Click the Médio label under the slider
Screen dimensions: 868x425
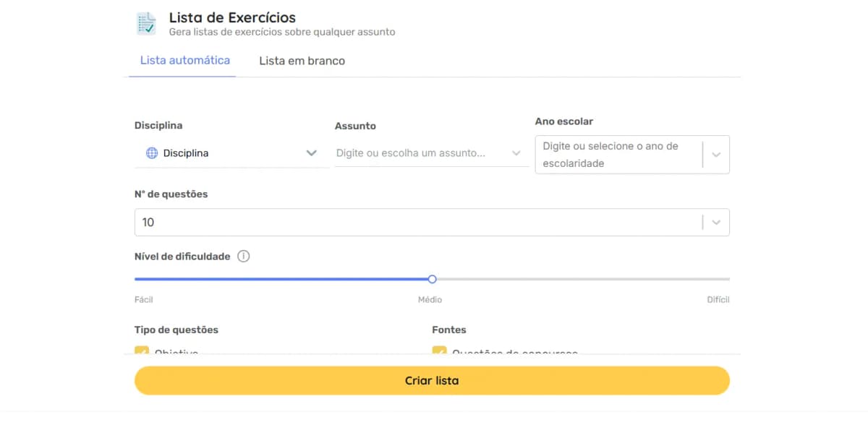[x=430, y=299]
